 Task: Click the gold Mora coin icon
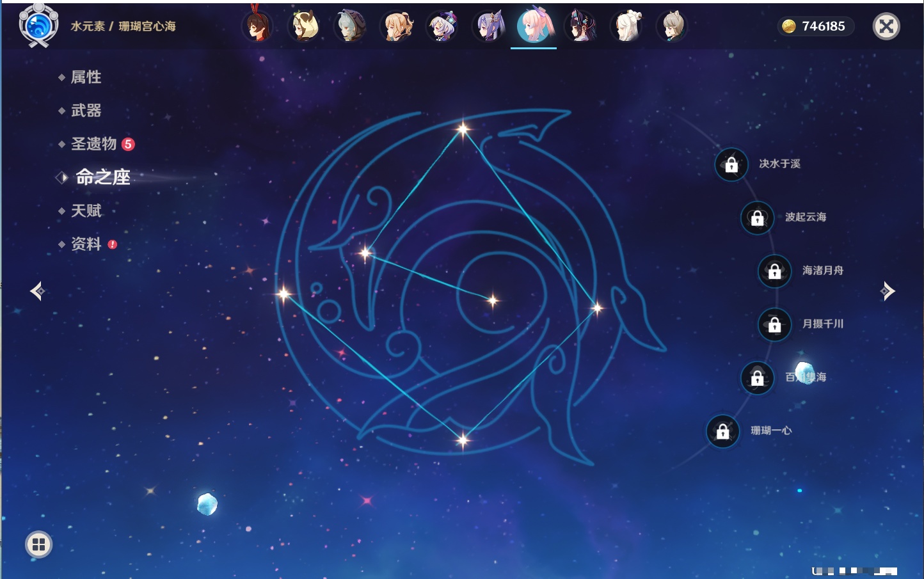click(x=789, y=26)
